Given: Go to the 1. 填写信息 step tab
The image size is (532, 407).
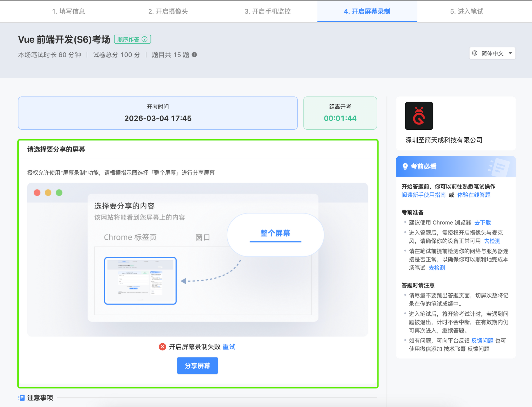Looking at the screenshot, I should (69, 11).
